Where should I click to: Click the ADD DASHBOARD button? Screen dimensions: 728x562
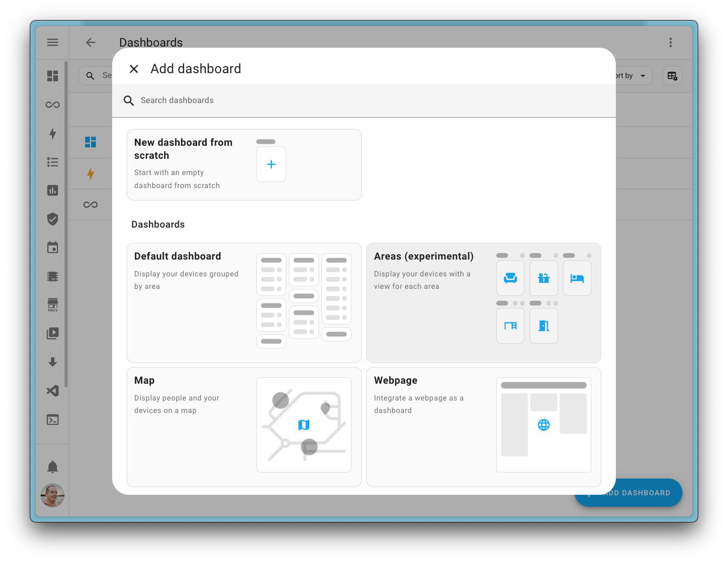[x=628, y=493]
